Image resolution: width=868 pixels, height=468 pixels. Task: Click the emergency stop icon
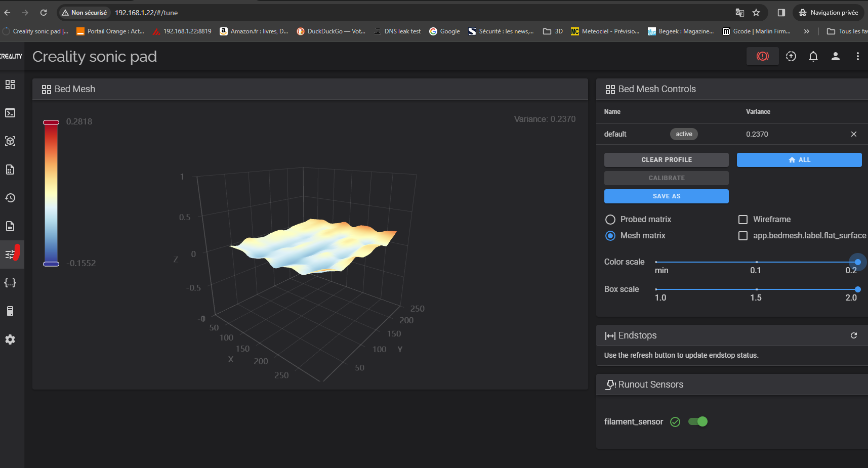(x=762, y=56)
